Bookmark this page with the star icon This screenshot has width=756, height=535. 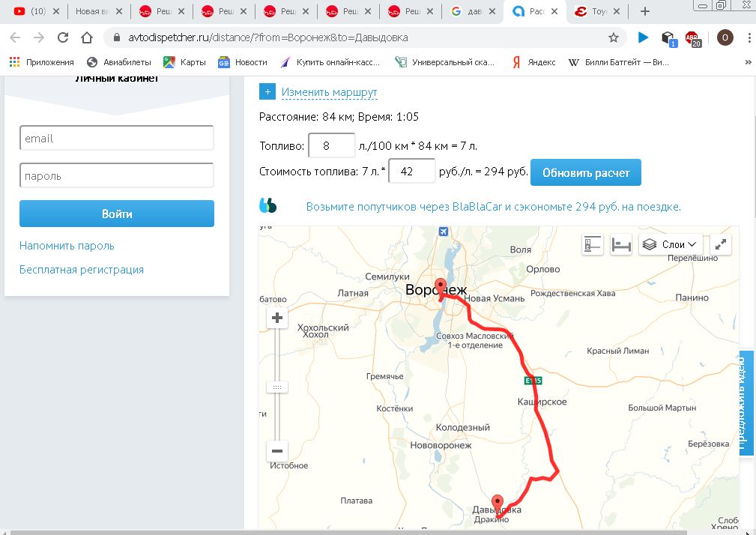(614, 37)
